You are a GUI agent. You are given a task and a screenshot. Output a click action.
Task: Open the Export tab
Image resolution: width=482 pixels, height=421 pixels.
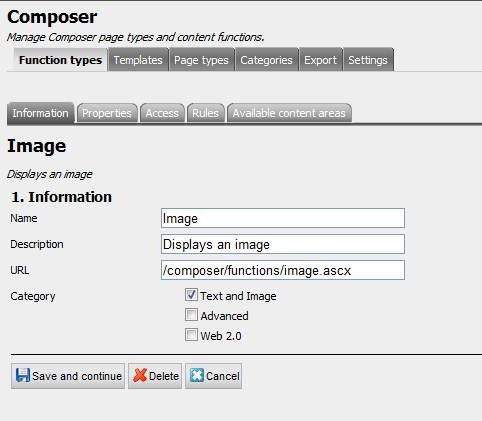[x=320, y=60]
